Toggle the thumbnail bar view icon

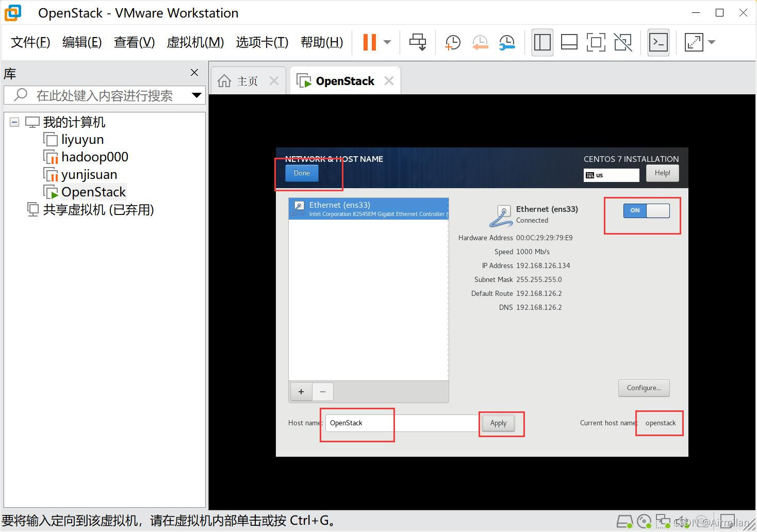click(569, 42)
